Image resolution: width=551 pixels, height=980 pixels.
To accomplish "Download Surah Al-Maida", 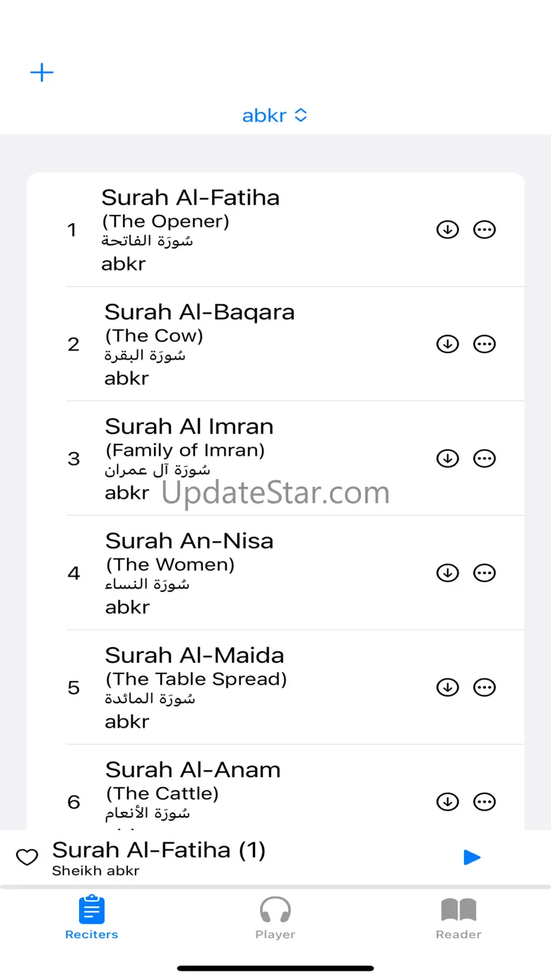I will coord(447,687).
